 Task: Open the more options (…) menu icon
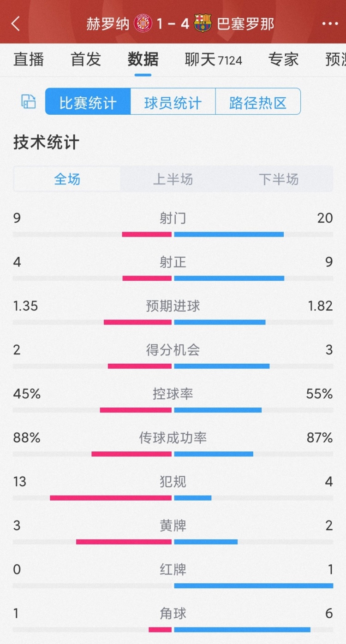tap(329, 24)
